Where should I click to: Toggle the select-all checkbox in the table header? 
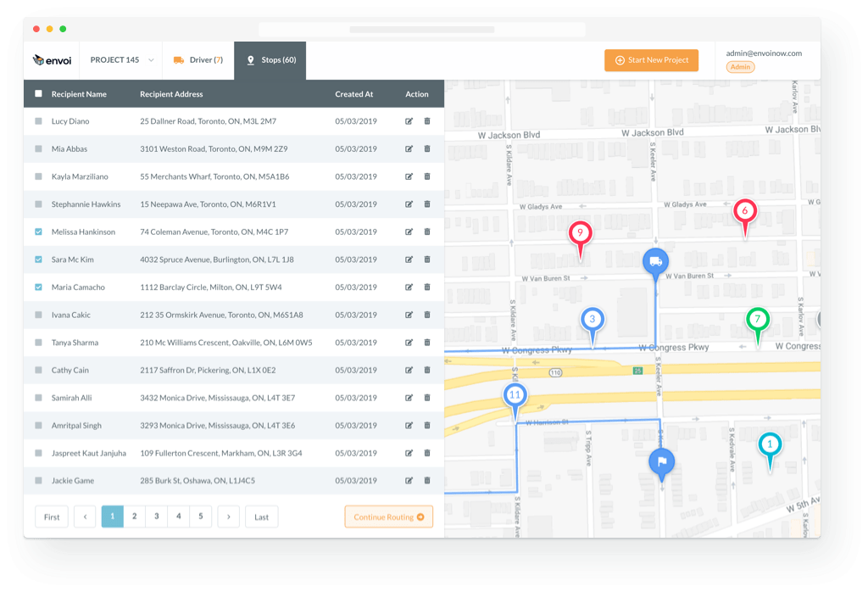tap(37, 94)
